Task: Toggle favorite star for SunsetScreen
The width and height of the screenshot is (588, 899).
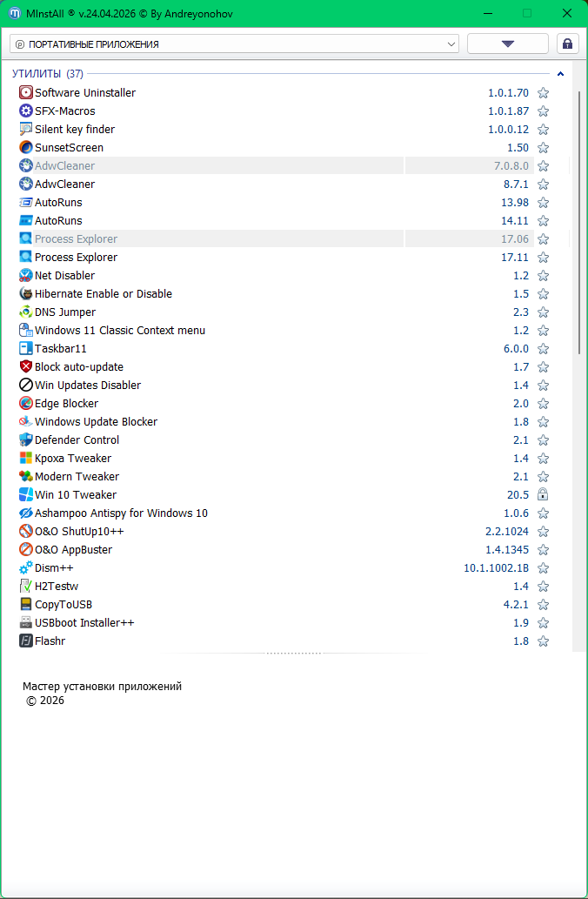Action: pos(543,148)
